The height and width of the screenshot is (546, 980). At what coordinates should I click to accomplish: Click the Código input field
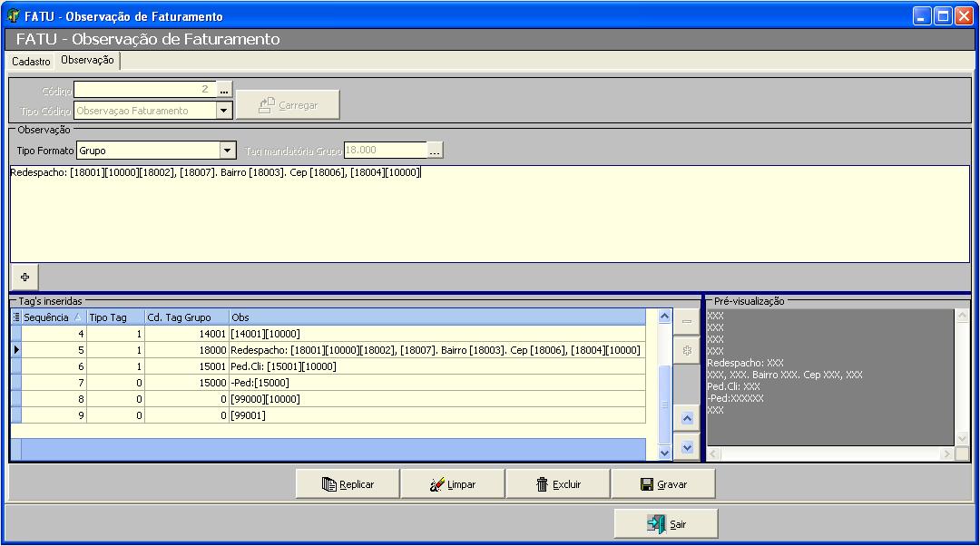click(x=143, y=90)
